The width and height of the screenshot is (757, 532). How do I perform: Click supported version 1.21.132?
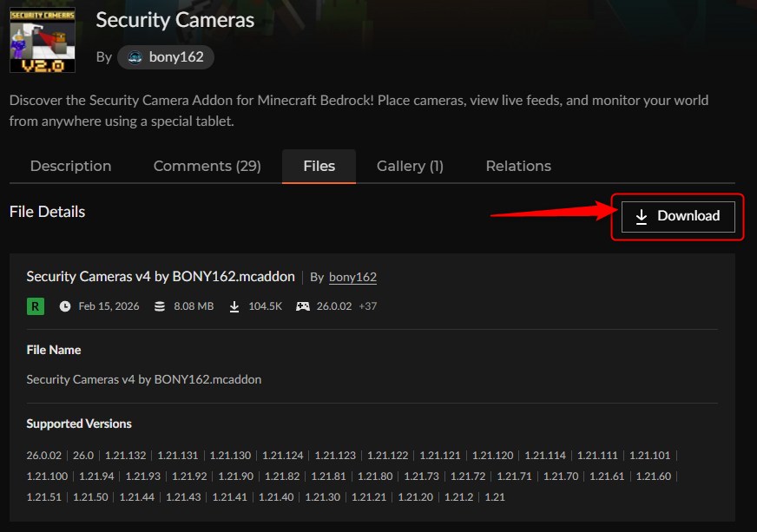(126, 456)
